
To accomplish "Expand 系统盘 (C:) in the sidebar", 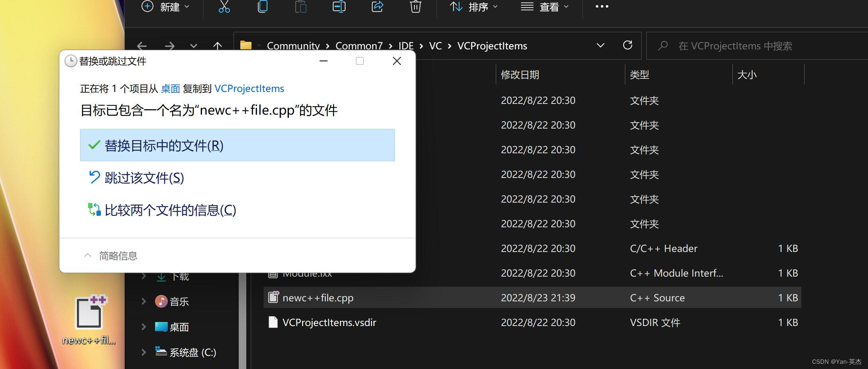I will (x=144, y=352).
